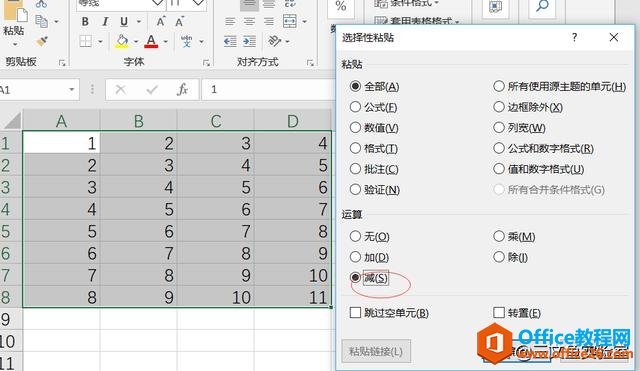
Task: Open the Borders dropdown arrow
Action: tap(100, 42)
